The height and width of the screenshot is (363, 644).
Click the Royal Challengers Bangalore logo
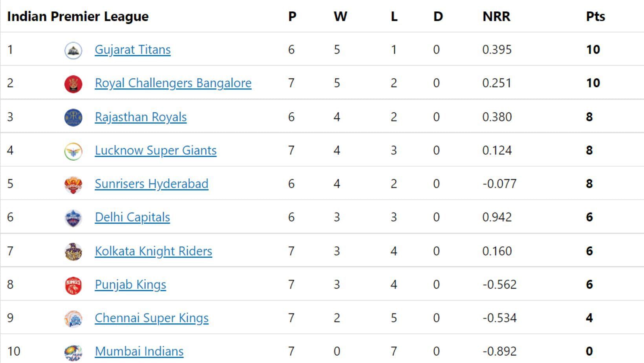(73, 84)
